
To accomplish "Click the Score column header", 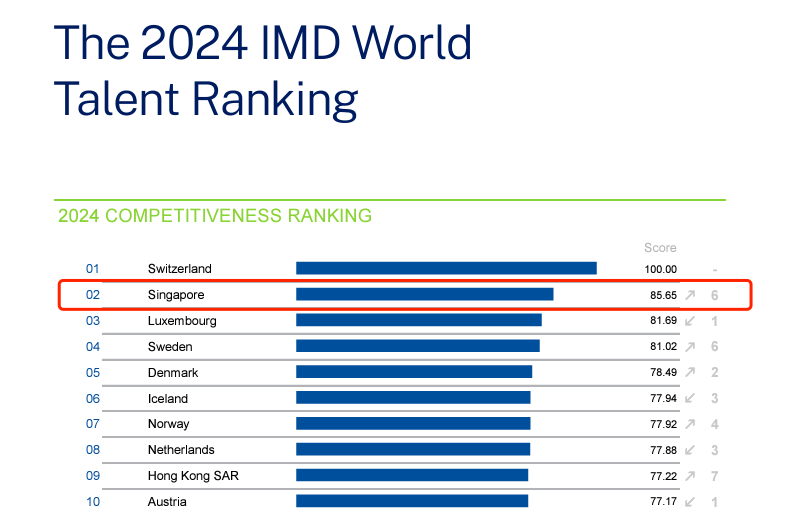I will pos(660,248).
